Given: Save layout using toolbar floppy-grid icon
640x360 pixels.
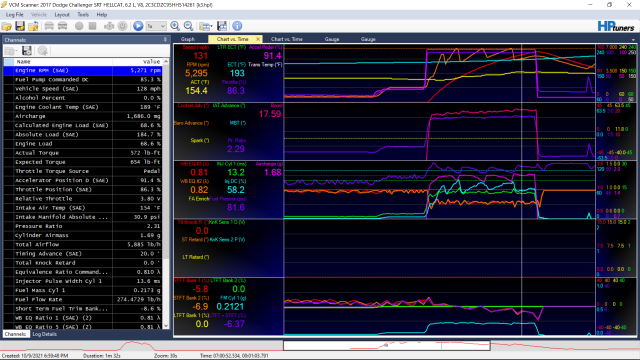Looking at the screenshot, I should coord(222,26).
